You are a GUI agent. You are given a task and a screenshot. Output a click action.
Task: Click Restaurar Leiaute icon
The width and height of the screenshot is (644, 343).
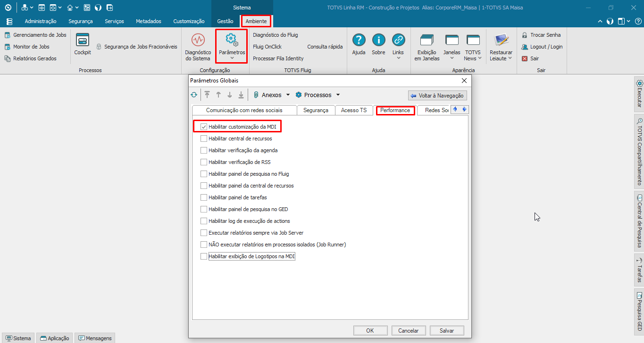tap(501, 40)
